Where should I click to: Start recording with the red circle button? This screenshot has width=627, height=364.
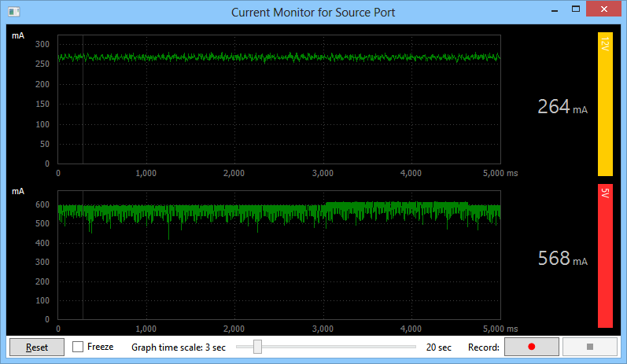tap(531, 347)
